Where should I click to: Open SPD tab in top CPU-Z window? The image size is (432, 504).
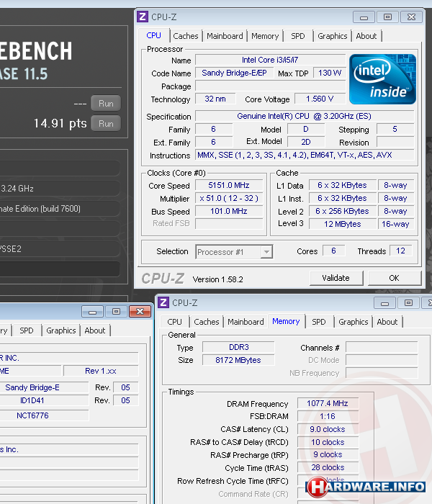297,36
